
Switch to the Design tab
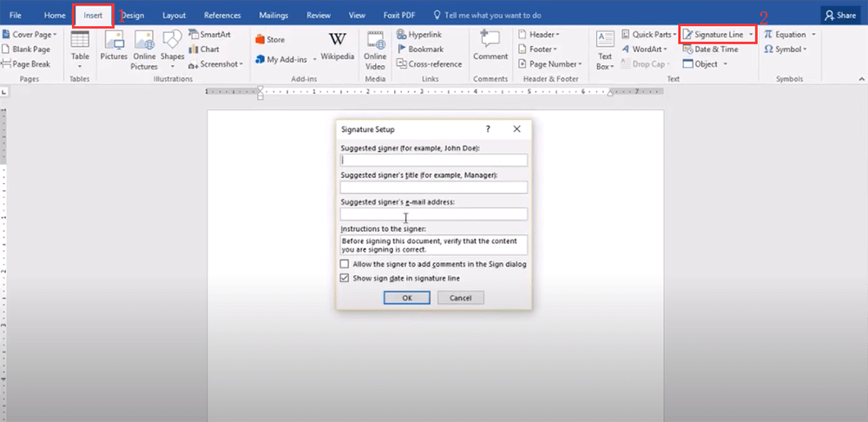click(133, 15)
